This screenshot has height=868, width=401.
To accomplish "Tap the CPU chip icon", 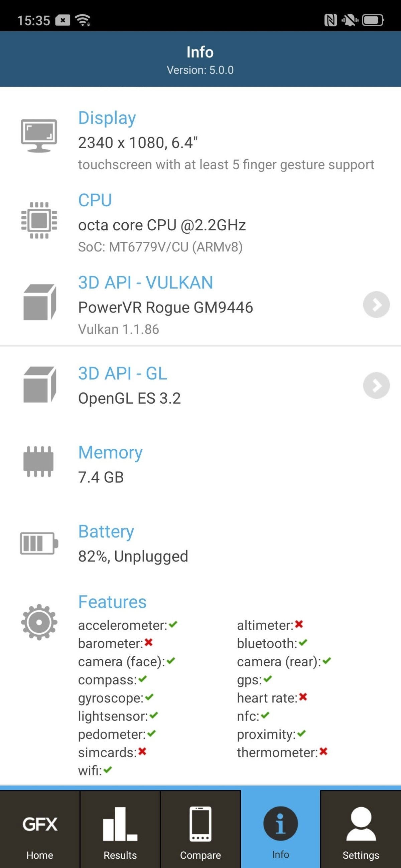I will [x=39, y=220].
